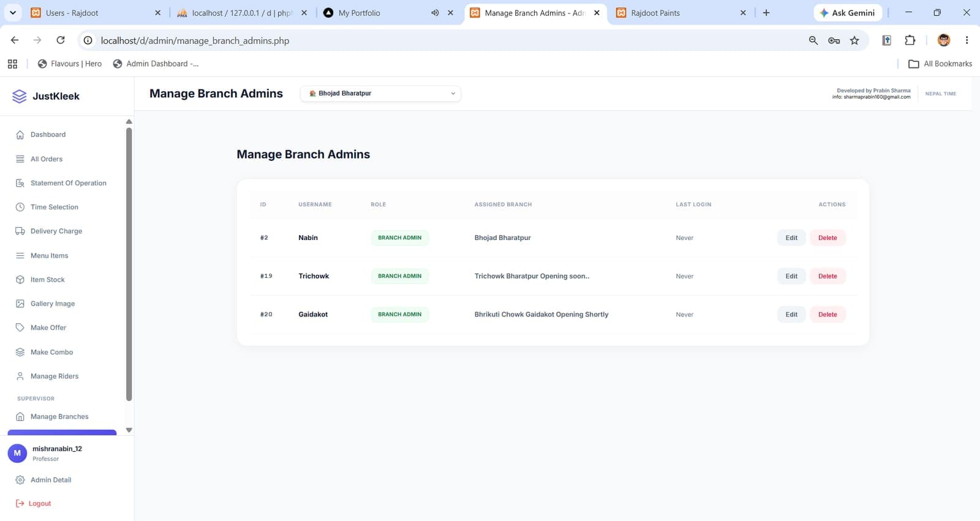980x521 pixels.
Task: Click the JustKleek logo icon
Action: pyautogui.click(x=20, y=96)
